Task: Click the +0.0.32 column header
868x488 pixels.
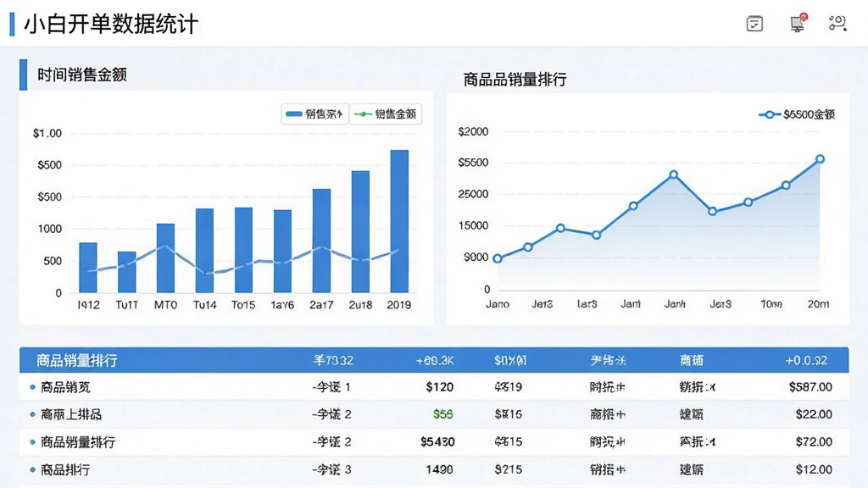Action: [806, 361]
